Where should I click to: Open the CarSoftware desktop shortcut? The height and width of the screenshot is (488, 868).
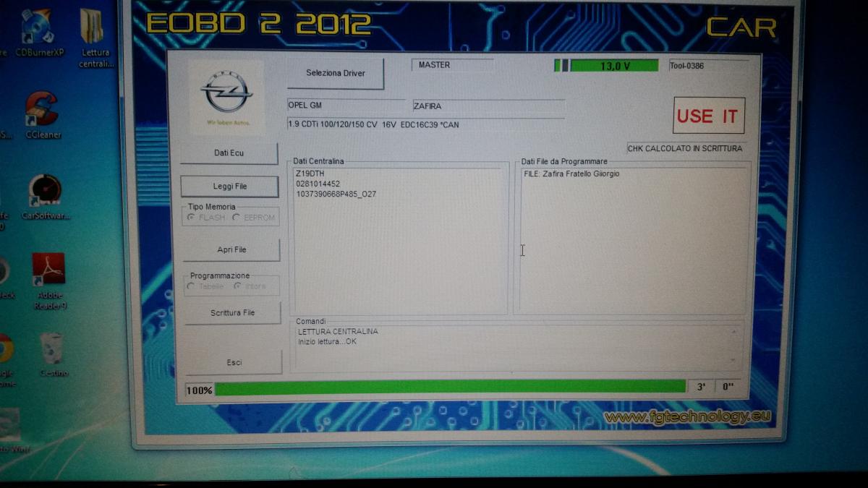tap(45, 197)
